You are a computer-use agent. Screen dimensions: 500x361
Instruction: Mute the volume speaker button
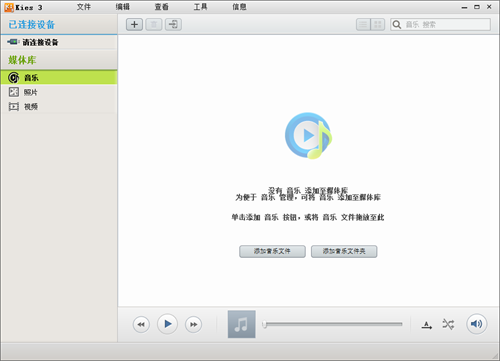tap(476, 324)
